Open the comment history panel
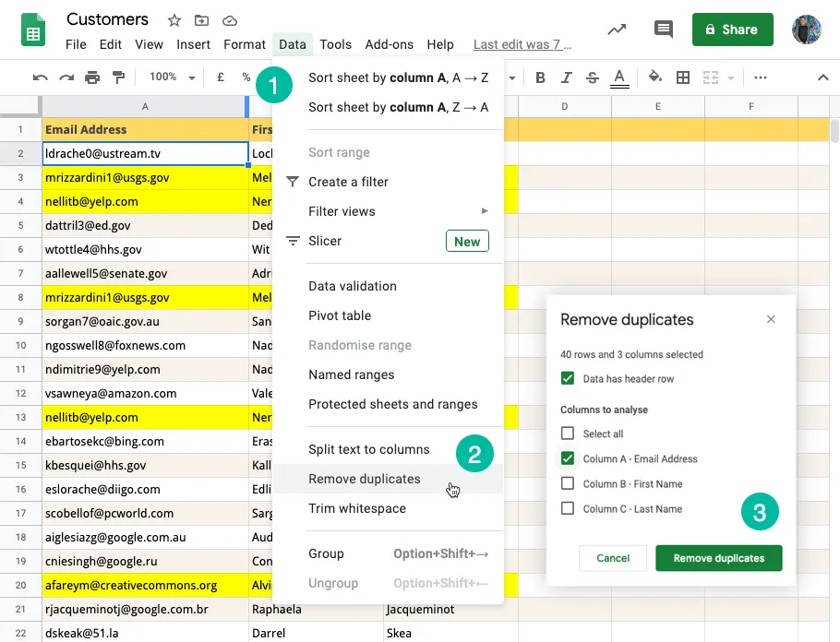 coord(663,30)
